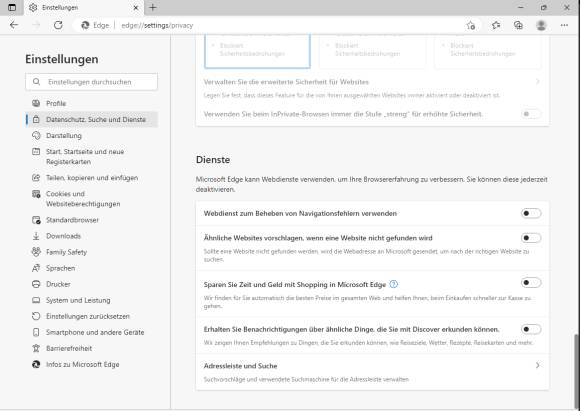580x411 pixels.
Task: Turn on Shopping in Microsoft Edge toggle
Action: [531, 283]
